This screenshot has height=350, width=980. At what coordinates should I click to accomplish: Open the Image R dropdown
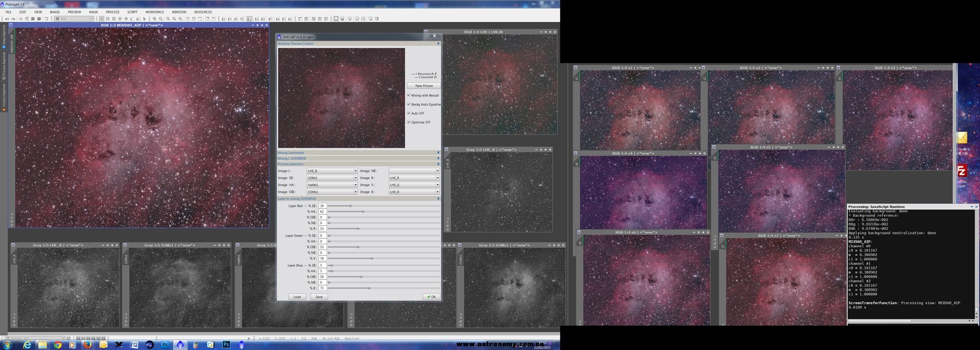tap(414, 178)
